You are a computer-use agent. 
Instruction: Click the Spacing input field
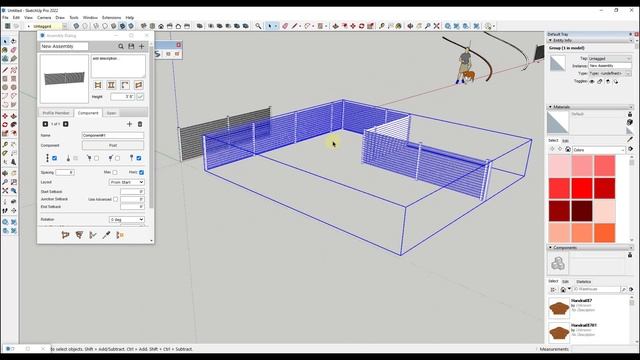pos(65,173)
